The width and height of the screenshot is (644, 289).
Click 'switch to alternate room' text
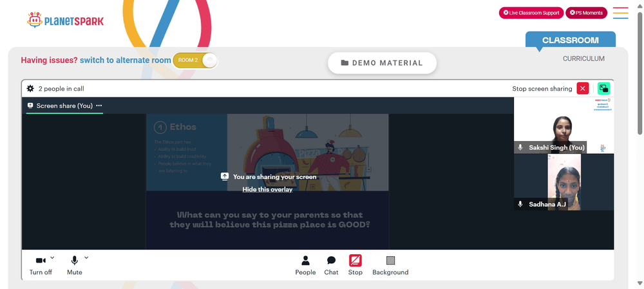[x=126, y=61]
